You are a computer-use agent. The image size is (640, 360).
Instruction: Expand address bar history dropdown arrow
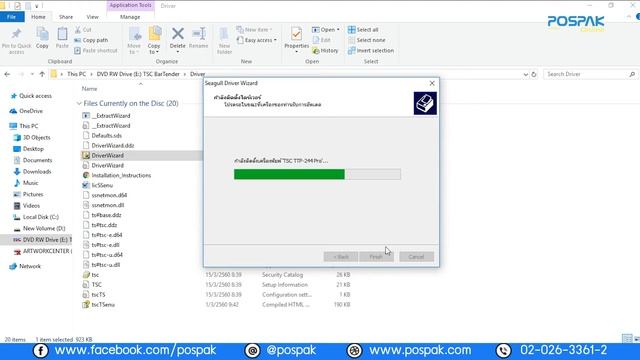525,74
